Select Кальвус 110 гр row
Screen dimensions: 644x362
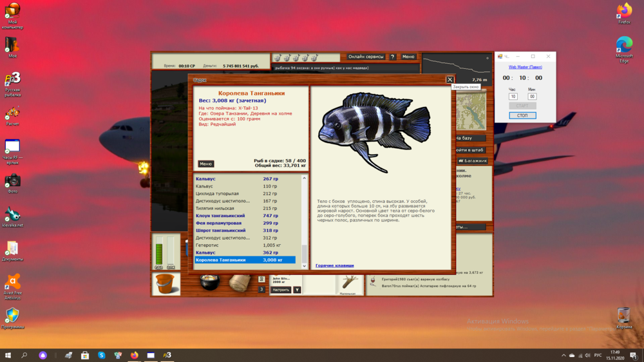click(245, 186)
